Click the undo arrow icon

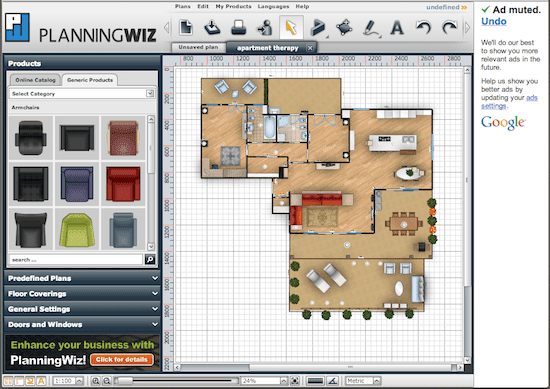(x=423, y=27)
